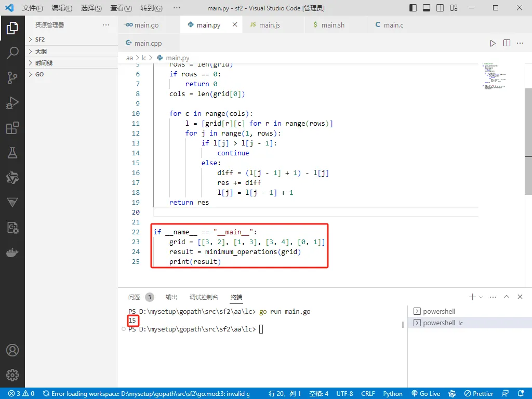This screenshot has width=532, height=399.
Task: Show more menu bar items ellipsis
Action: [x=177, y=8]
